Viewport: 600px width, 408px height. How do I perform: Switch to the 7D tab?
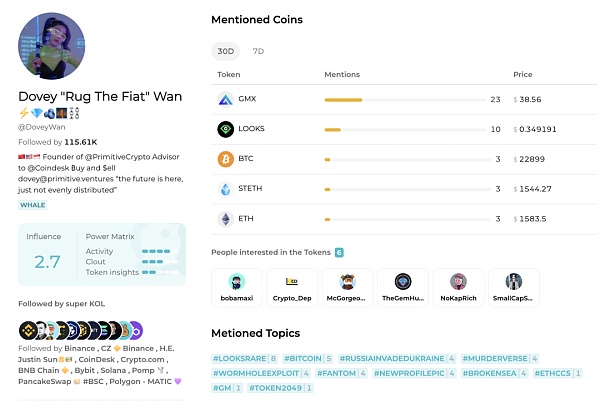click(x=258, y=51)
